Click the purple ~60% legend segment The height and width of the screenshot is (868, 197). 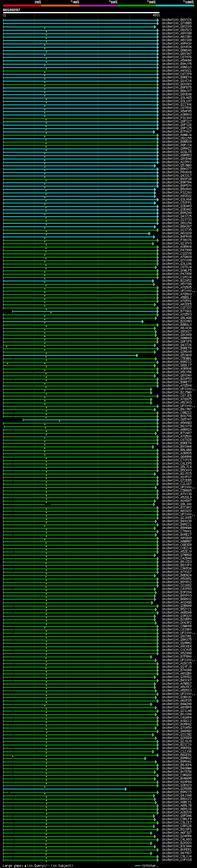coord(98,6)
